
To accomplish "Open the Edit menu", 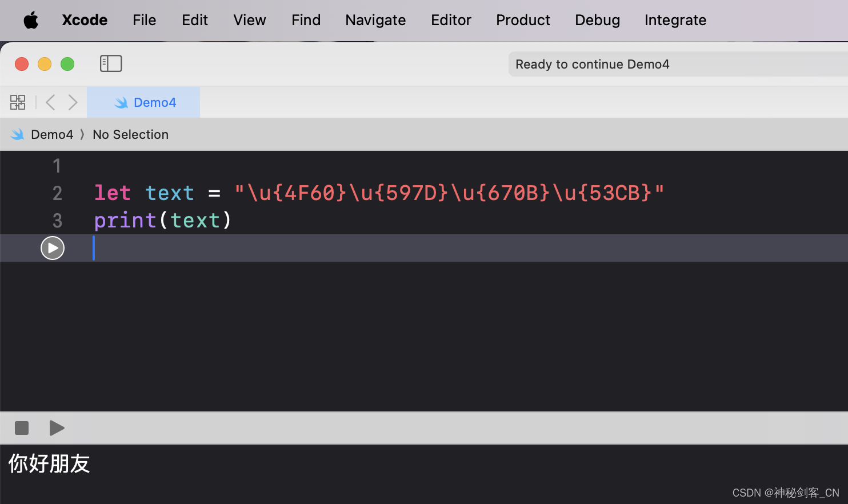I will point(194,20).
